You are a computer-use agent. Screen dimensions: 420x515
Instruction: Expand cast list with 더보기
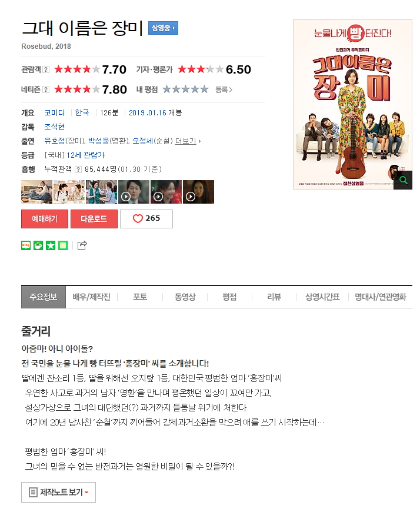pos(188,141)
